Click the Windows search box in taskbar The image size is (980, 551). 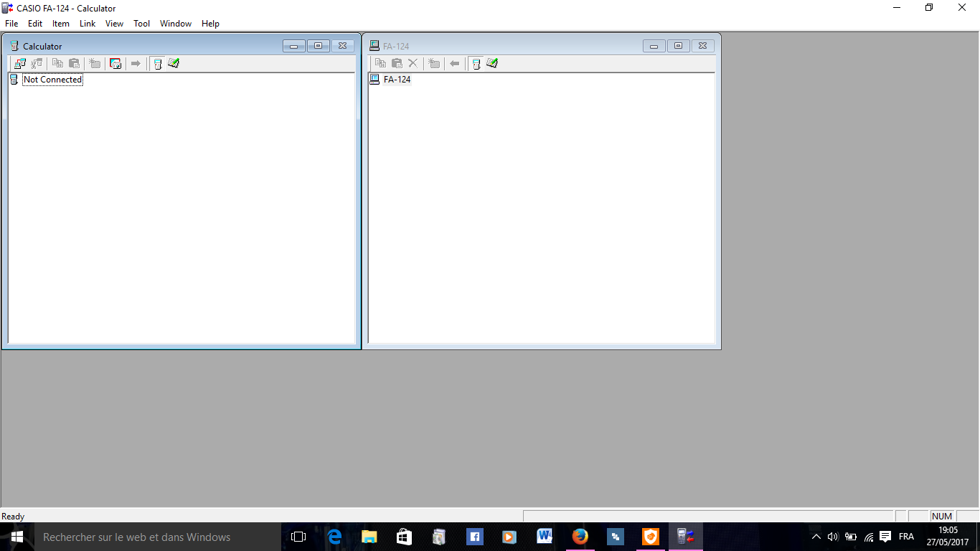click(x=158, y=537)
